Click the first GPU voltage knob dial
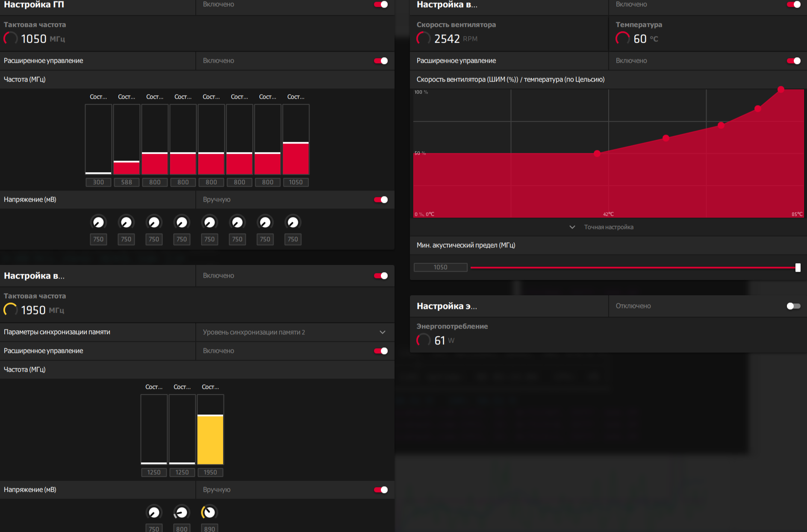This screenshot has width=807, height=532. coord(98,222)
